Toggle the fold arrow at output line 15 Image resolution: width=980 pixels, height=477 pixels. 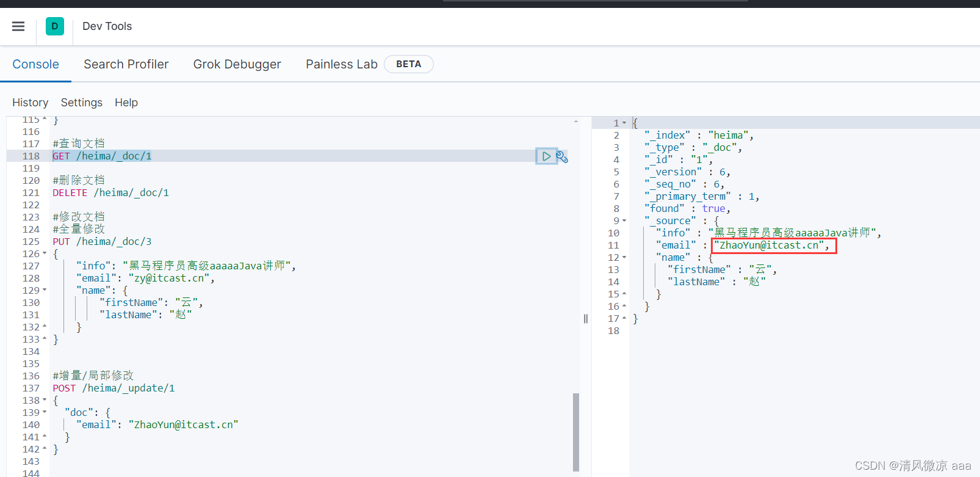(624, 294)
